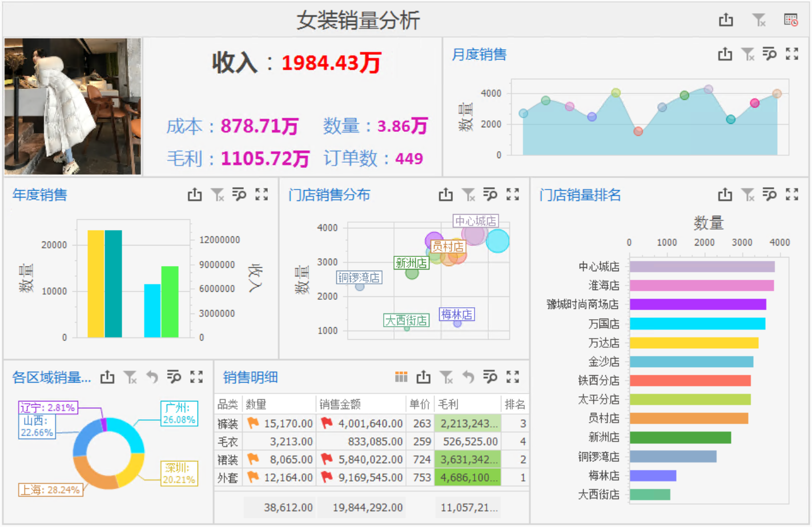
Task: Click the 大西街店 bar in ranking chart
Action: coord(650,494)
